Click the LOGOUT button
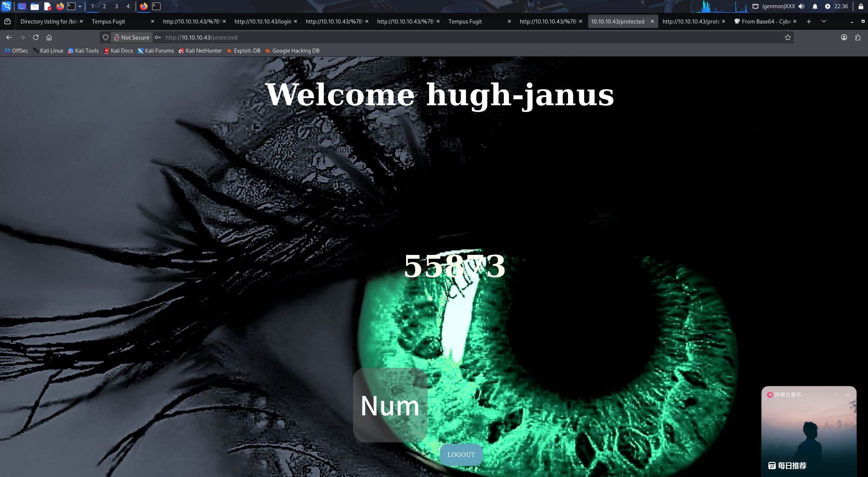The height and width of the screenshot is (477, 868). 461,454
